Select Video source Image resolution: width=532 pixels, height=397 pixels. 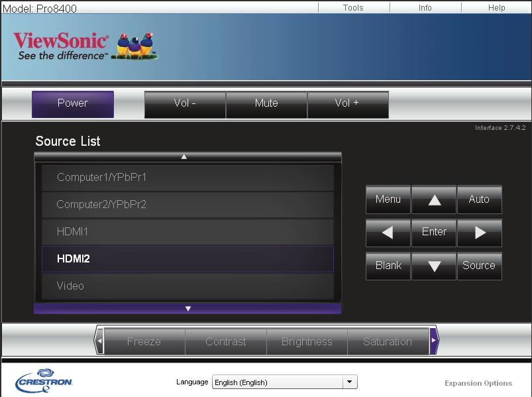point(187,286)
